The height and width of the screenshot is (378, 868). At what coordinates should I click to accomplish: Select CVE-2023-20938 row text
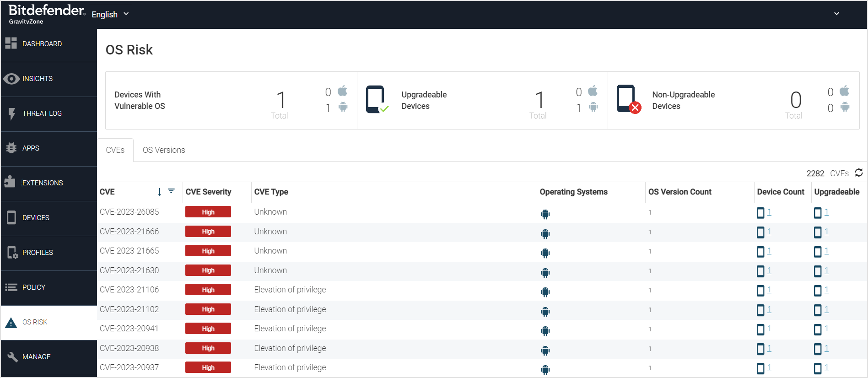129,348
